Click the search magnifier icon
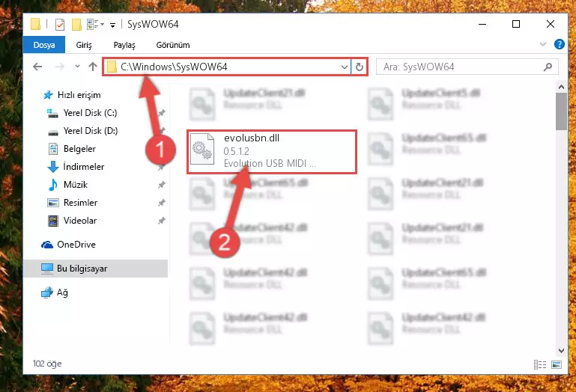 548,67
